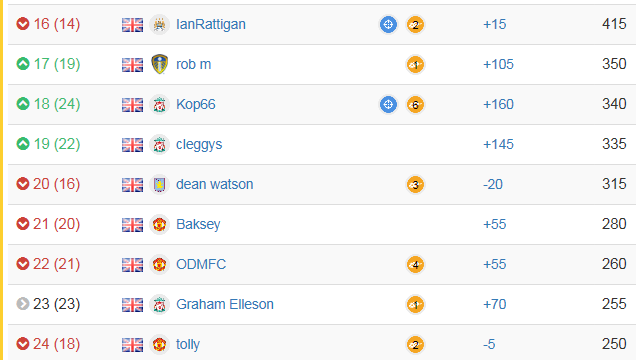
Task: Click the red down arrow at rank 24
Action: coord(23,344)
